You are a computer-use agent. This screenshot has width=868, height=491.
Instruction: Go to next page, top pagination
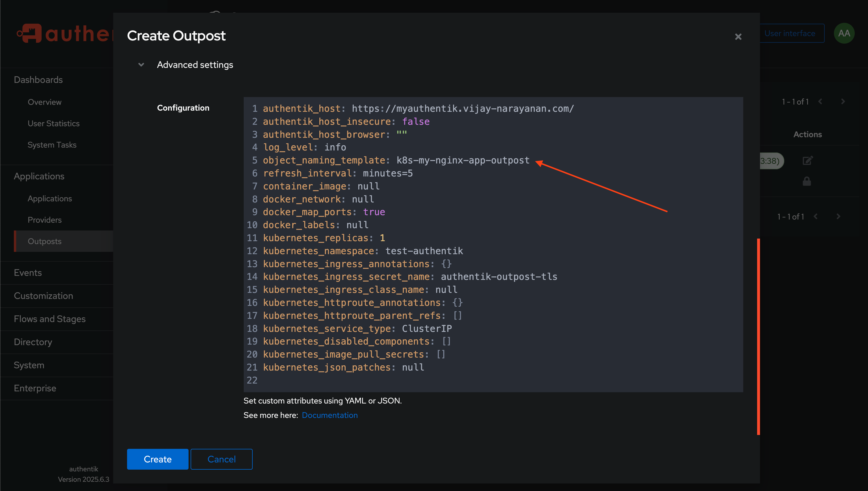(843, 101)
